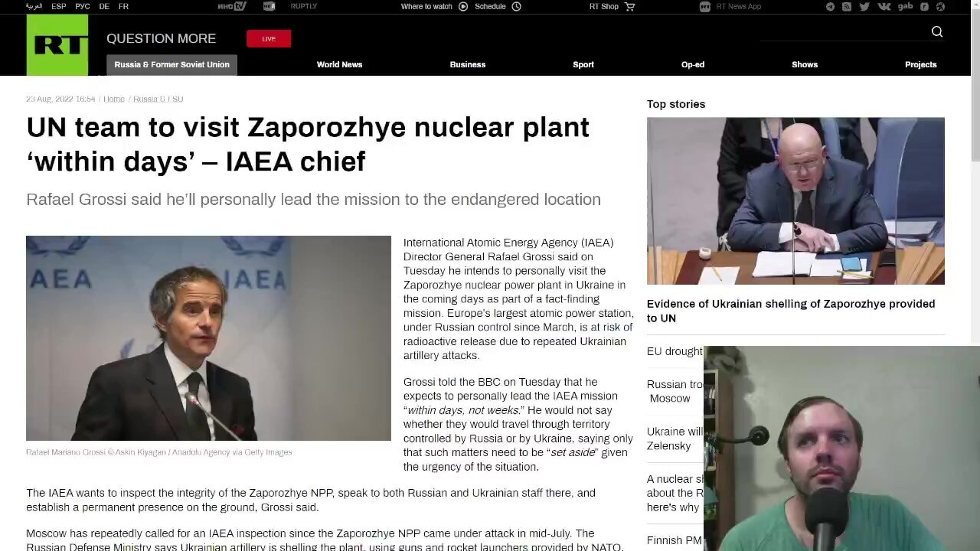This screenshot has width=980, height=551.
Task: Click the RT green logo
Action: pyautogui.click(x=57, y=45)
